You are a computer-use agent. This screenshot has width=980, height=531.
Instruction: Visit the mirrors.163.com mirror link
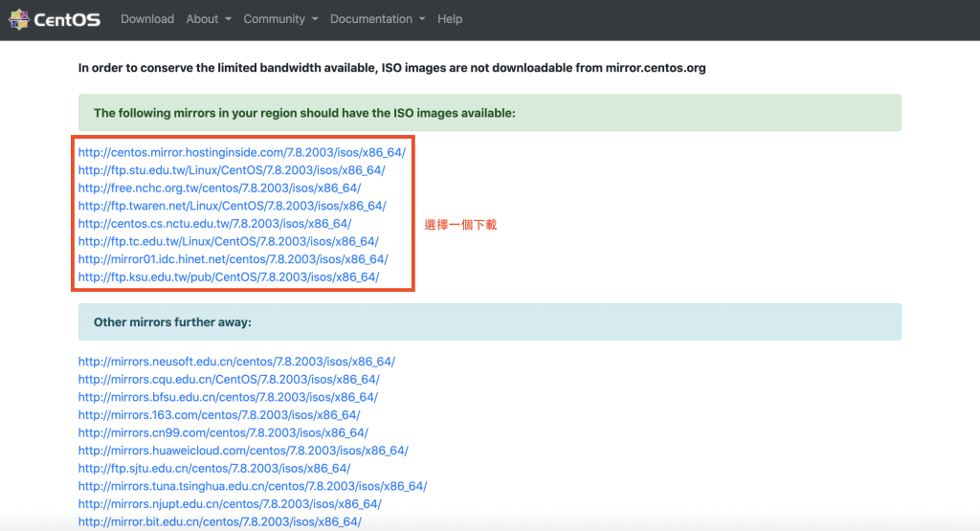coord(218,415)
